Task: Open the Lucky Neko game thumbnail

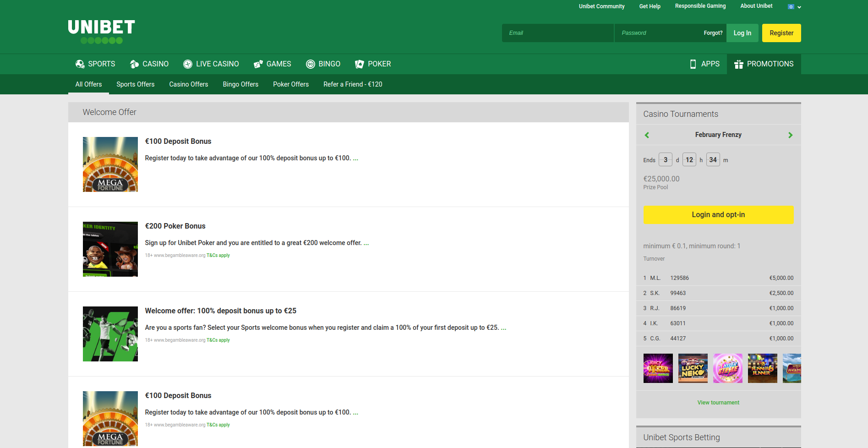Action: click(693, 368)
